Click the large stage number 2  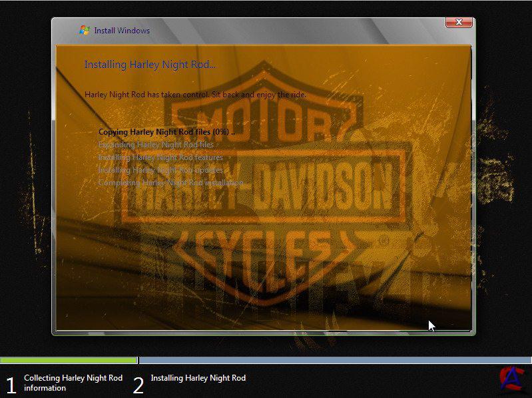[x=138, y=385]
